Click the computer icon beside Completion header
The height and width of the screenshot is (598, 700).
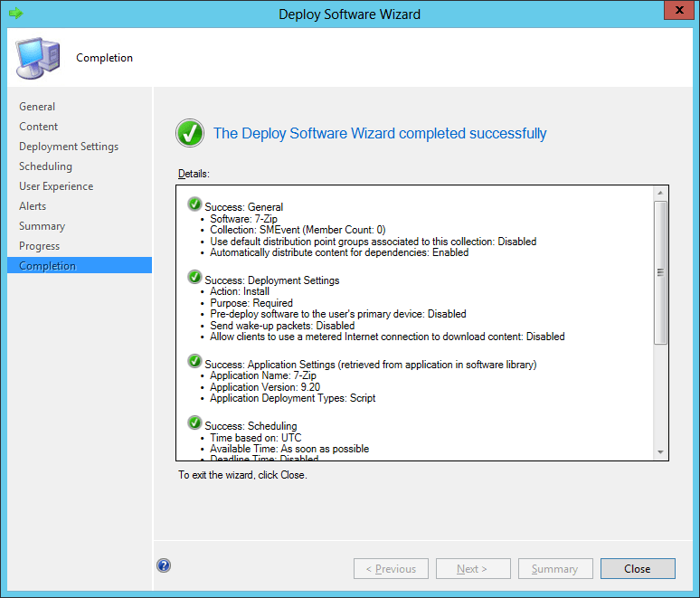coord(36,58)
